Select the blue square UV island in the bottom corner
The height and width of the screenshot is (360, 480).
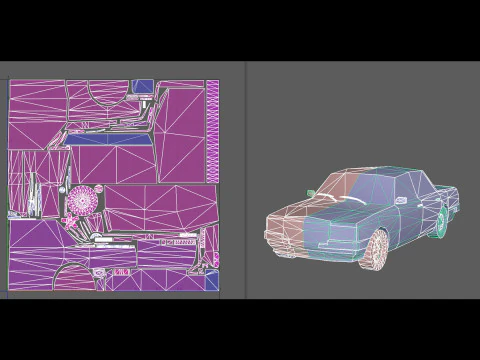tap(212, 280)
